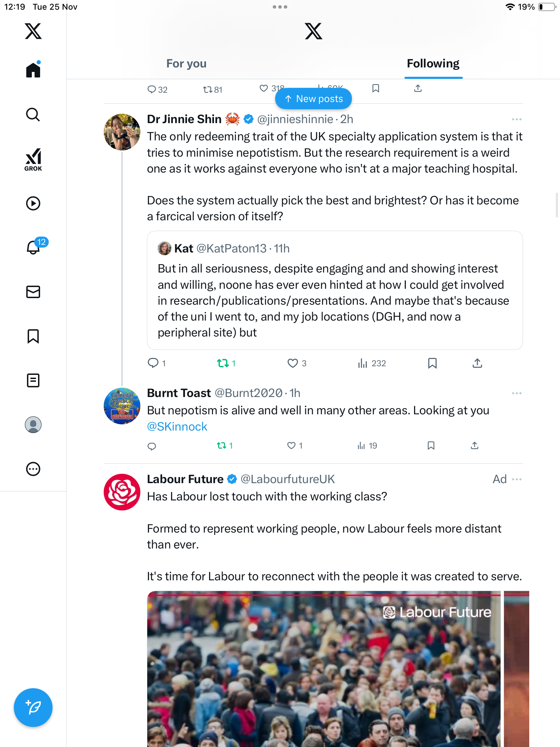The width and height of the screenshot is (560, 747).
Task: Select the Following tab
Action: (x=433, y=64)
